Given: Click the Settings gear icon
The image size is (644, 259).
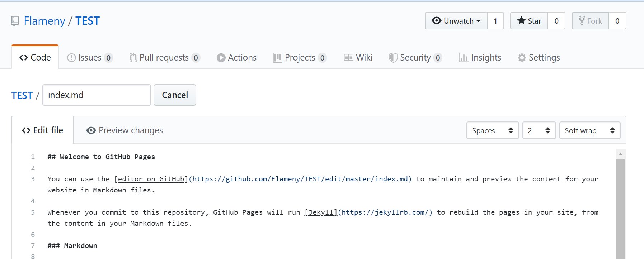Looking at the screenshot, I should click(x=522, y=58).
